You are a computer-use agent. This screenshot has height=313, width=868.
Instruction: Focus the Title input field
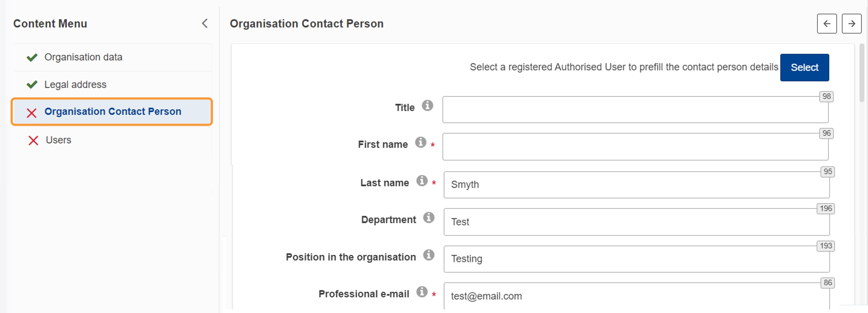pyautogui.click(x=635, y=110)
